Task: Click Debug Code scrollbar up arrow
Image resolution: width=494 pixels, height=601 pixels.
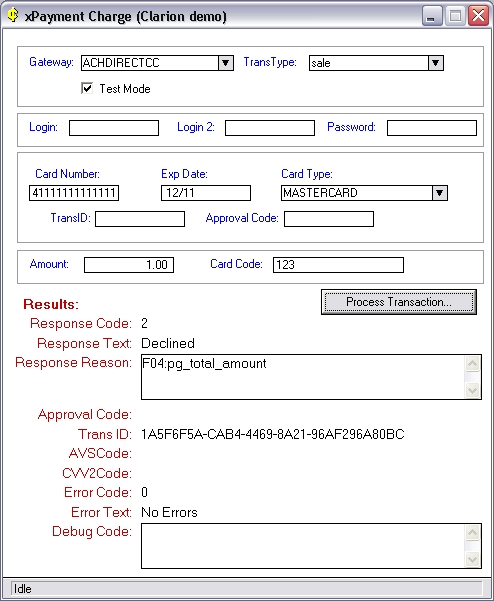Action: tap(473, 532)
